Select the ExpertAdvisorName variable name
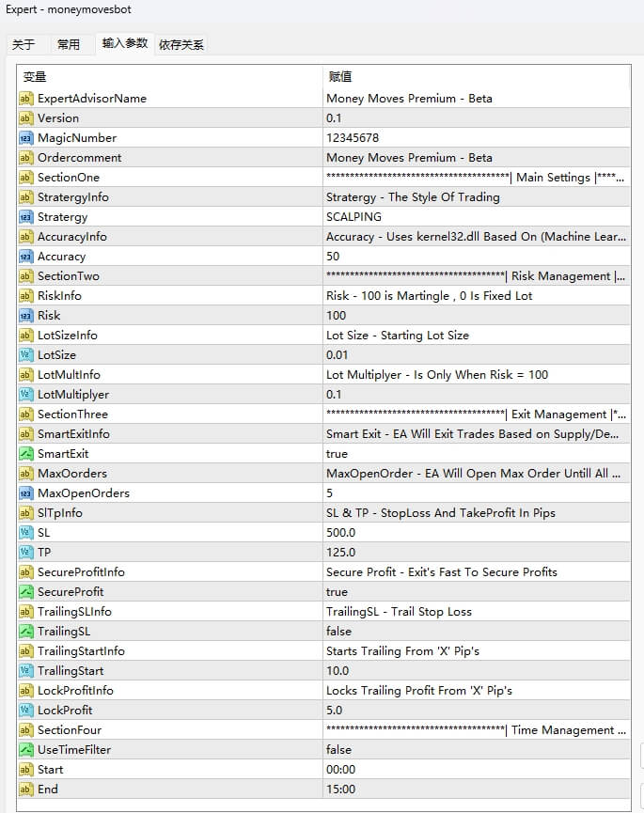644x813 pixels. pyautogui.click(x=92, y=99)
